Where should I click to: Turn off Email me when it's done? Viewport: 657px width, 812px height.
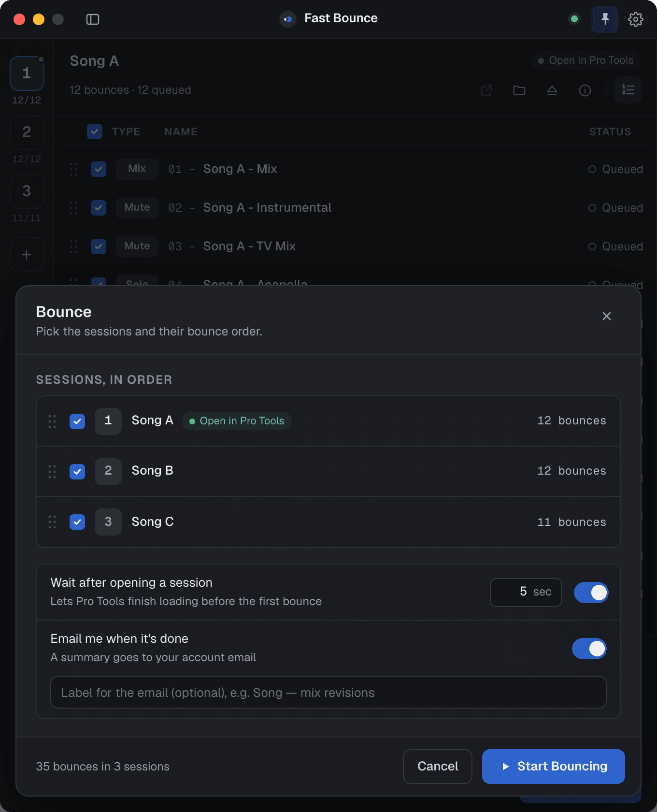tap(589, 649)
